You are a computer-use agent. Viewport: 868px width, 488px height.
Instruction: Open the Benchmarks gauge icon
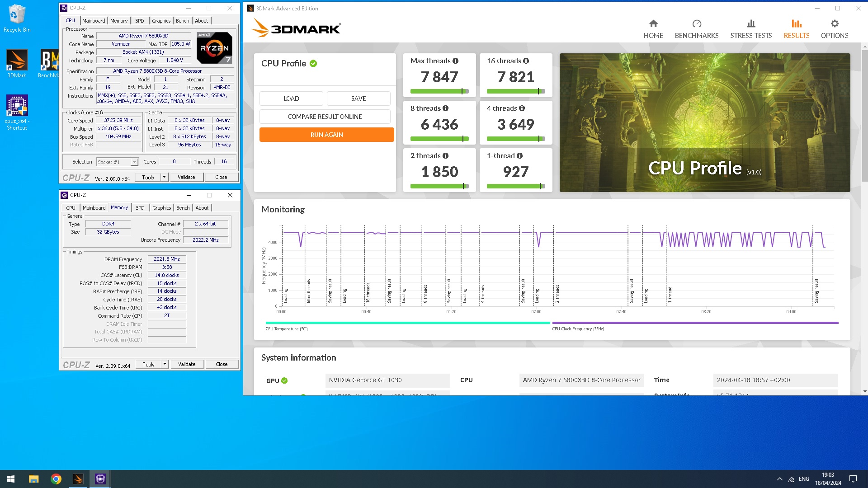697,23
